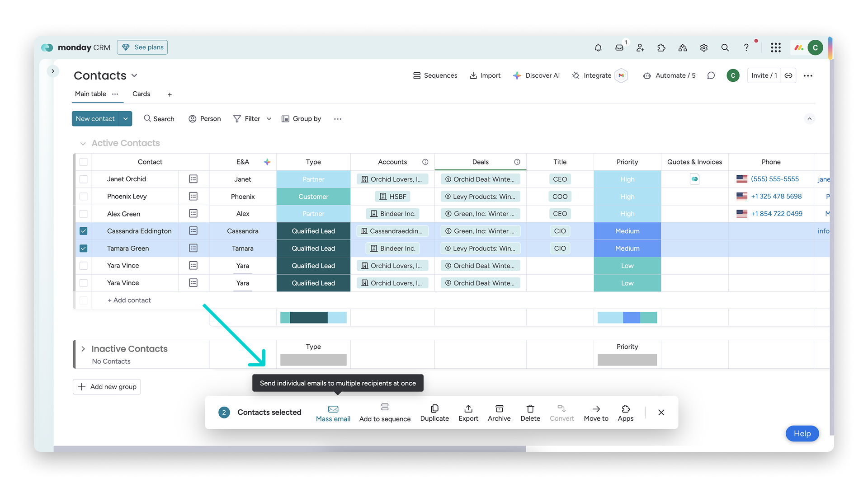
Task: Click Move to action
Action: [x=596, y=413]
